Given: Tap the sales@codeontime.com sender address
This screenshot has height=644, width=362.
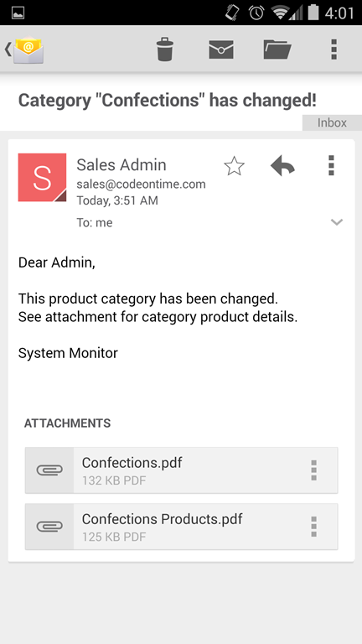Looking at the screenshot, I should tap(141, 184).
